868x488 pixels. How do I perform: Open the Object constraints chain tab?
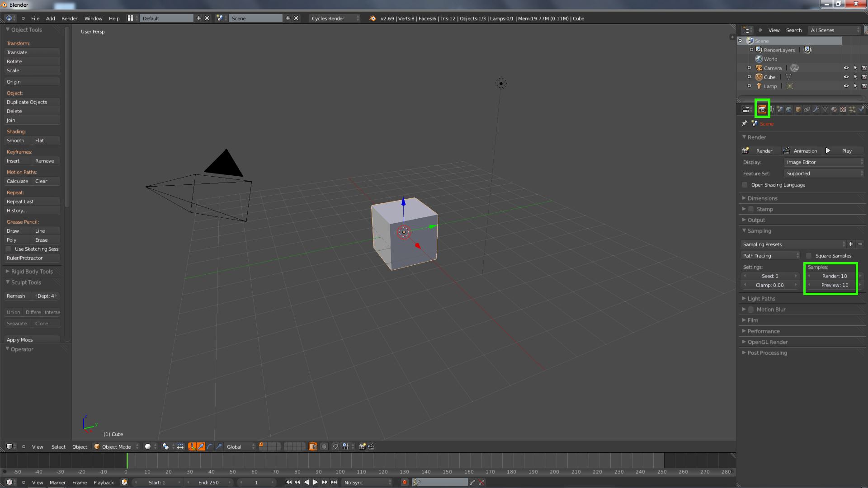click(807, 109)
